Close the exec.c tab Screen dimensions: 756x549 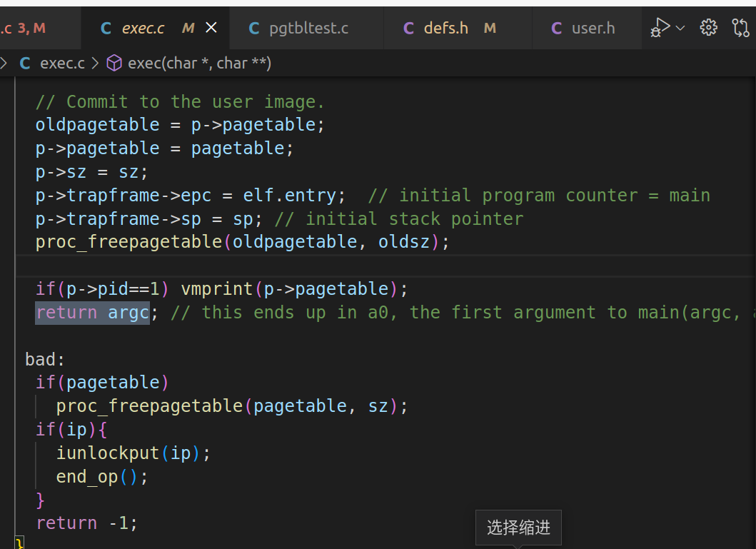click(211, 27)
